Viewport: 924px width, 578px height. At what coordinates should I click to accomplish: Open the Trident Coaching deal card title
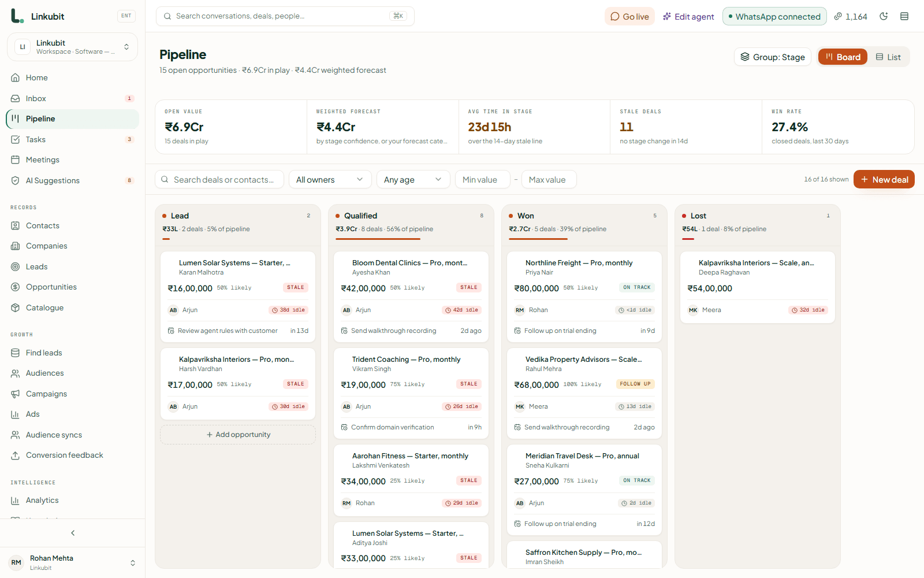pos(407,359)
